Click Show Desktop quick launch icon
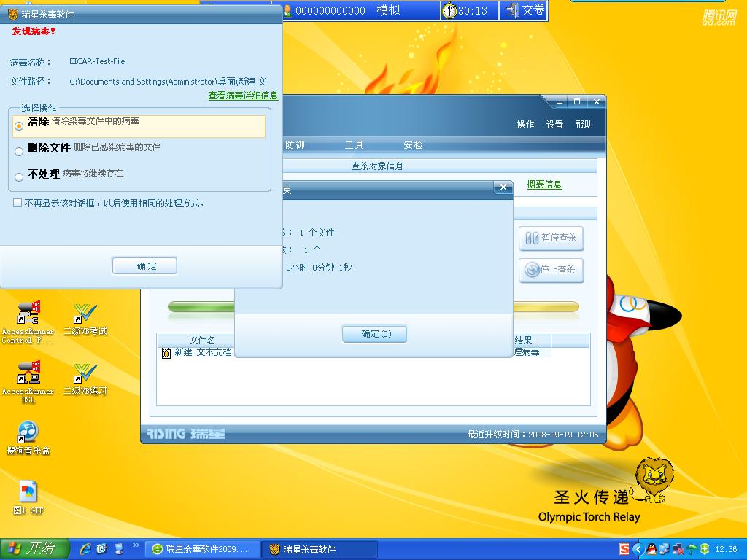Screen dimensions: 747x560 [119, 549]
